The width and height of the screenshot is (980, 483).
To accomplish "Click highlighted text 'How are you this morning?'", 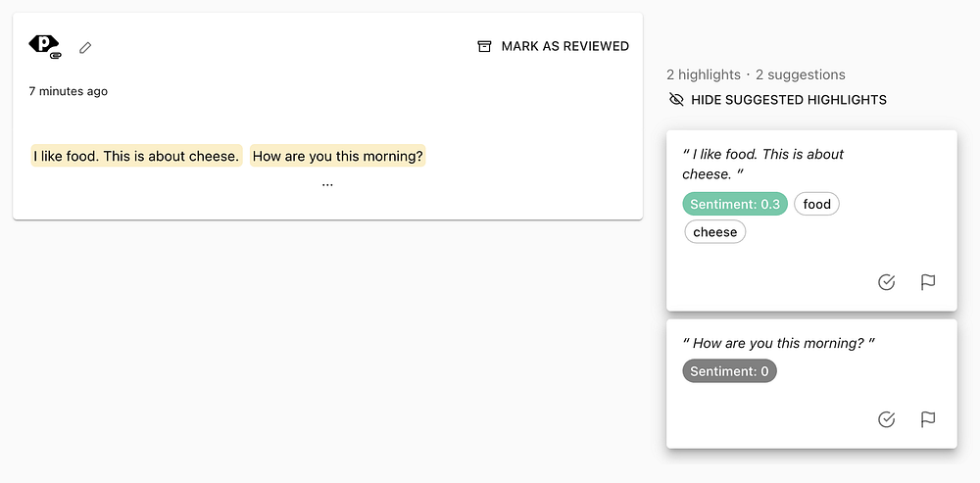I will click(338, 156).
